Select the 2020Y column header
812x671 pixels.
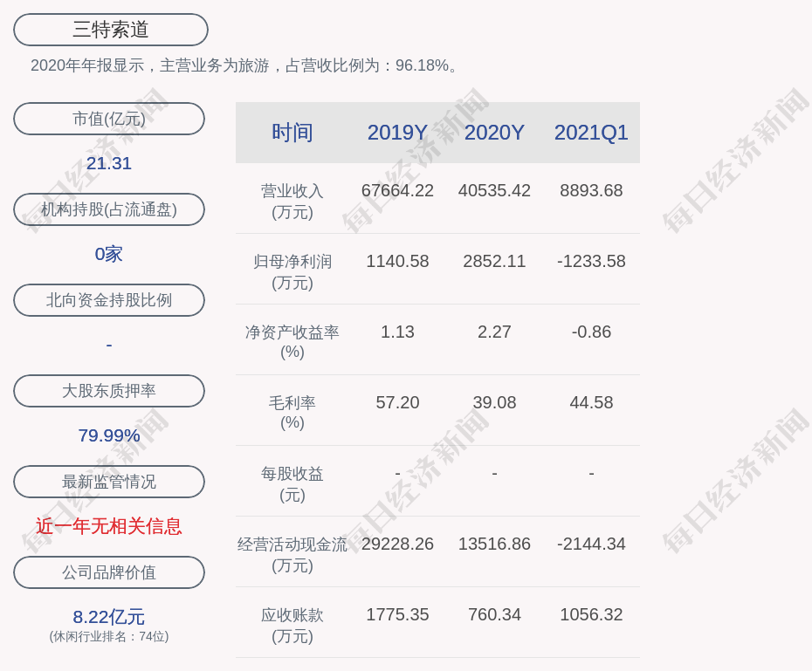coord(494,133)
